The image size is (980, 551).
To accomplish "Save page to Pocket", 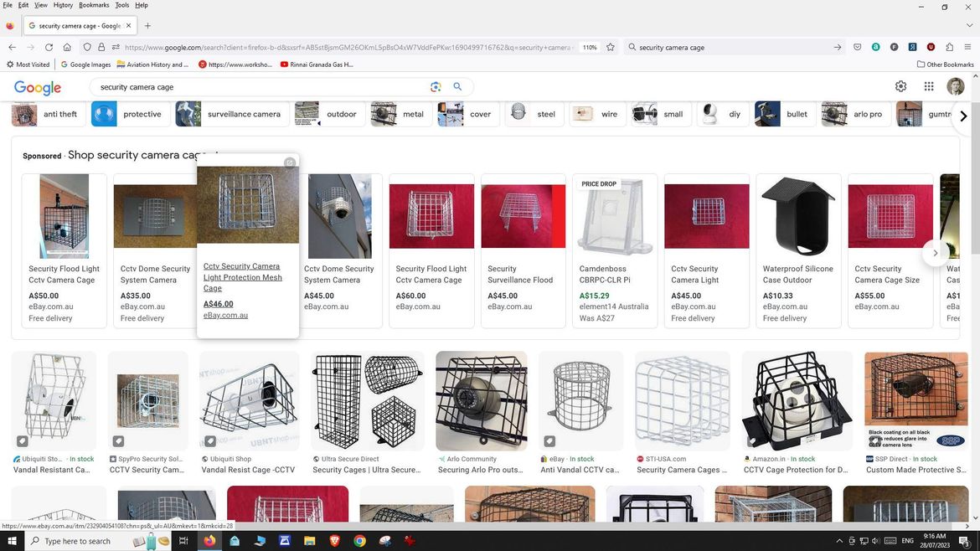I will (857, 48).
